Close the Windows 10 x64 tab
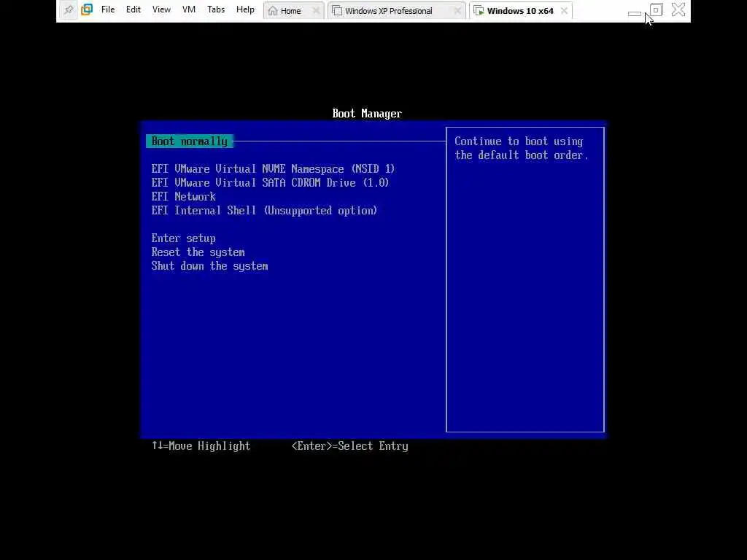Image resolution: width=747 pixels, height=560 pixels. tap(564, 10)
